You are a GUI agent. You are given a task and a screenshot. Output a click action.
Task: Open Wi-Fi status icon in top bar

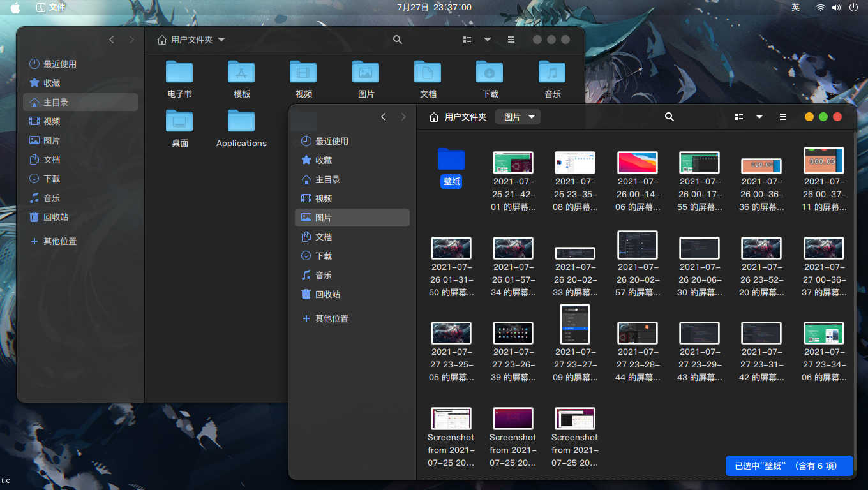coord(821,7)
